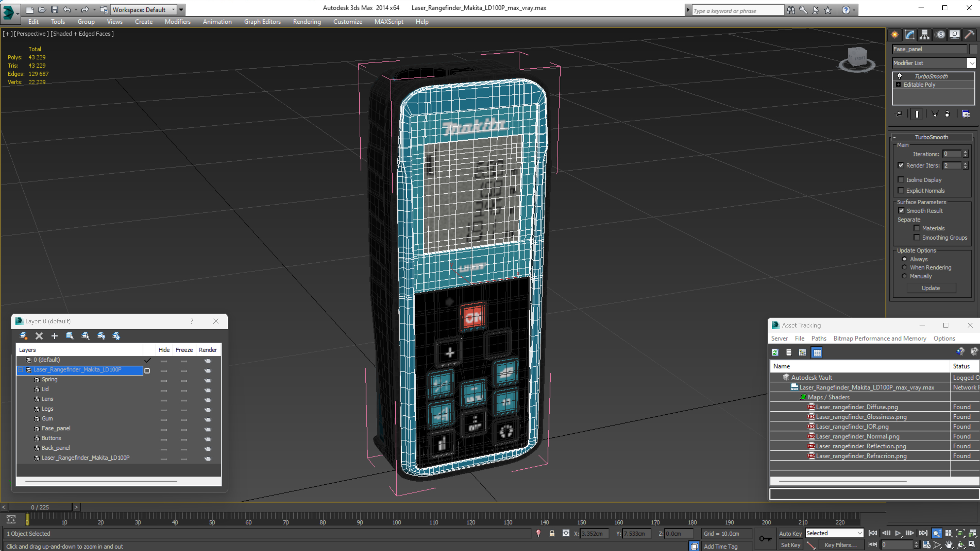This screenshot has width=980, height=551.
Task: Click the Shaded + Edged Faces viewport label
Action: [x=82, y=33]
